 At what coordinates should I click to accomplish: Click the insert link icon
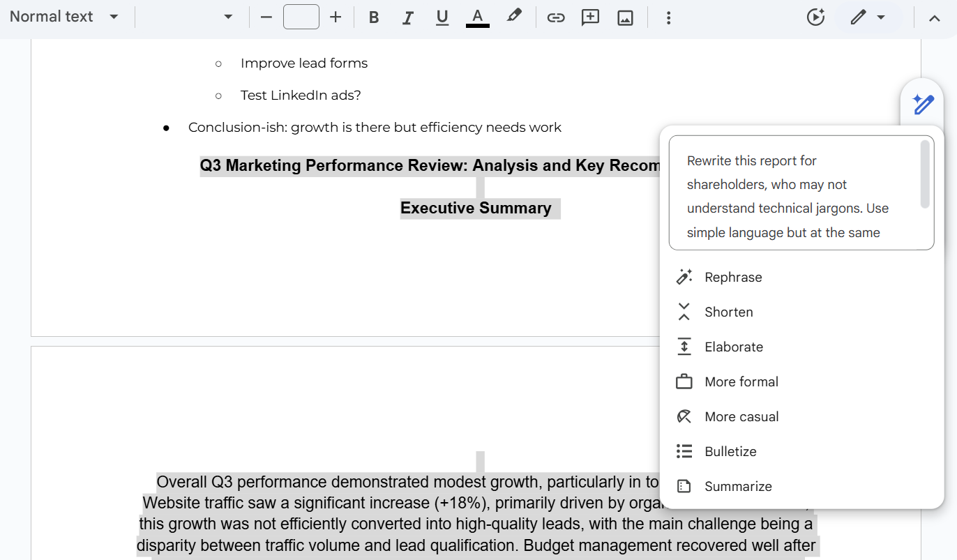(x=556, y=17)
